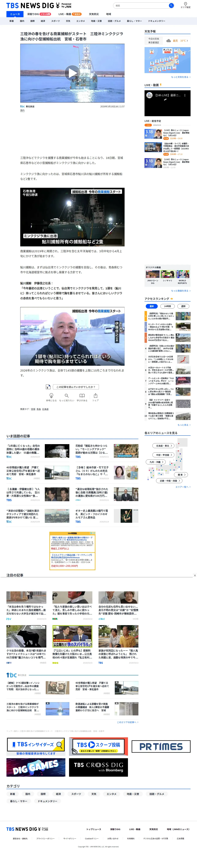Click the 宮城 related tag

[x=33, y=409]
